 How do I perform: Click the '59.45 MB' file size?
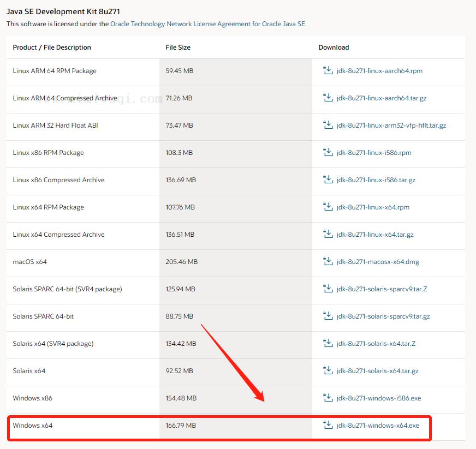pyautogui.click(x=180, y=71)
